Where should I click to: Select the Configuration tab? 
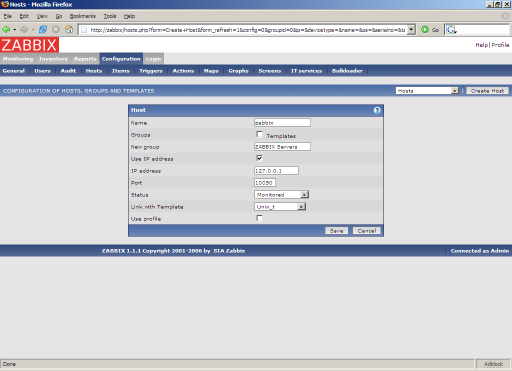point(121,59)
